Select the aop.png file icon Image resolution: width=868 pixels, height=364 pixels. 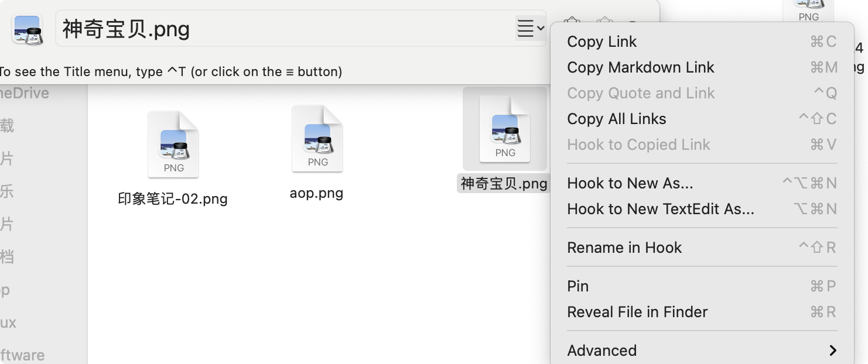point(317,139)
